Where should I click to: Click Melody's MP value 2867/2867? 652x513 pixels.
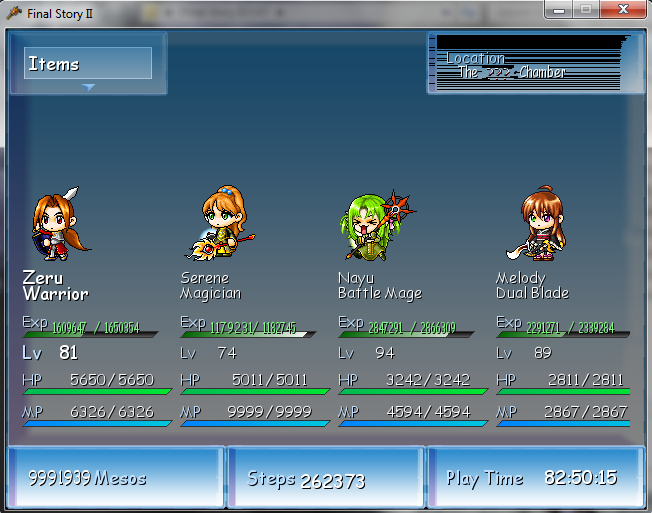585,412
